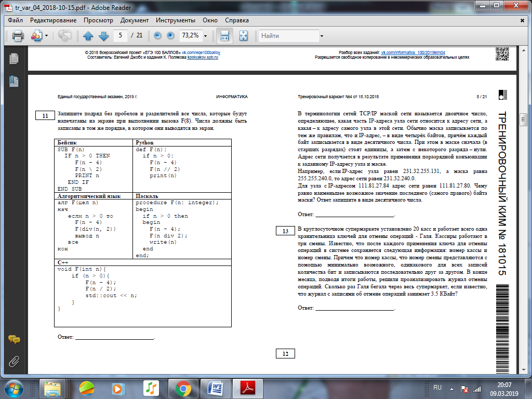
Task: Open the music note taskbar app
Action: 151,389
